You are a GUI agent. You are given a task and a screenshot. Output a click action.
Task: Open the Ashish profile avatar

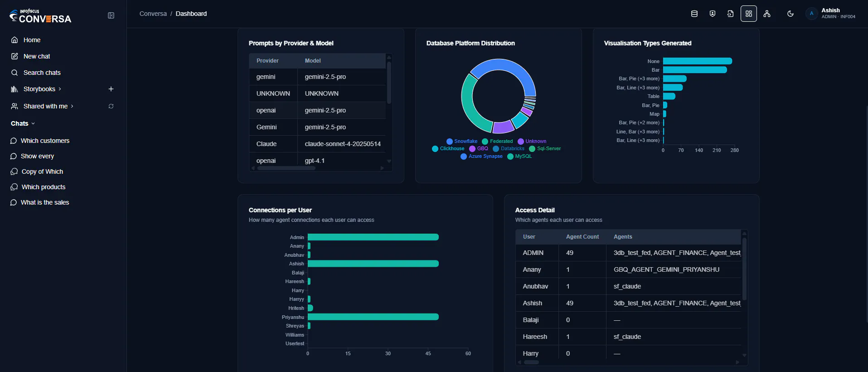pos(811,14)
